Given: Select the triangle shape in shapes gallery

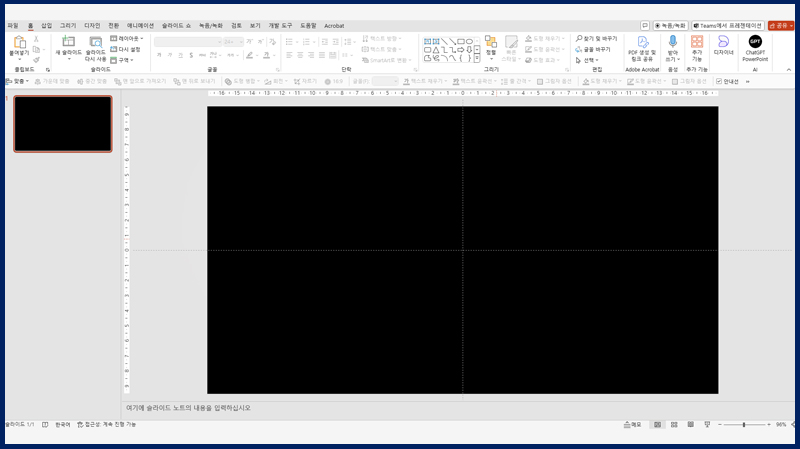Looking at the screenshot, I should (x=436, y=50).
